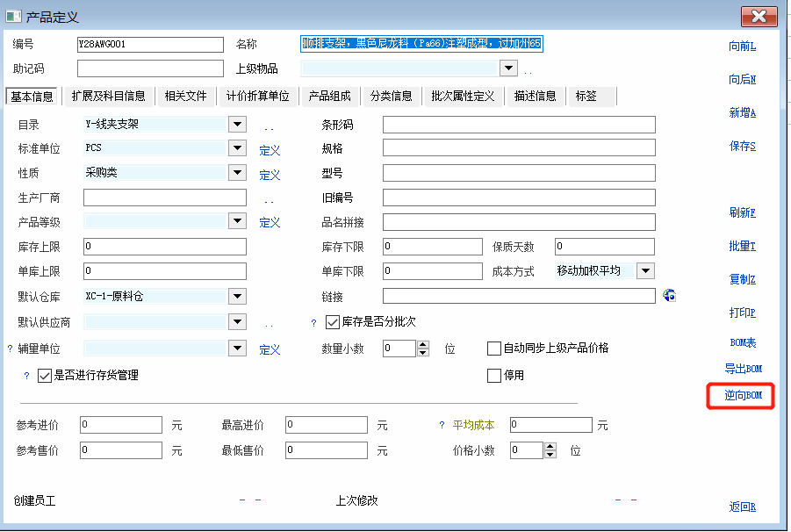Open the 批次属性定义 tab
The width and height of the screenshot is (791, 532).
(x=464, y=97)
